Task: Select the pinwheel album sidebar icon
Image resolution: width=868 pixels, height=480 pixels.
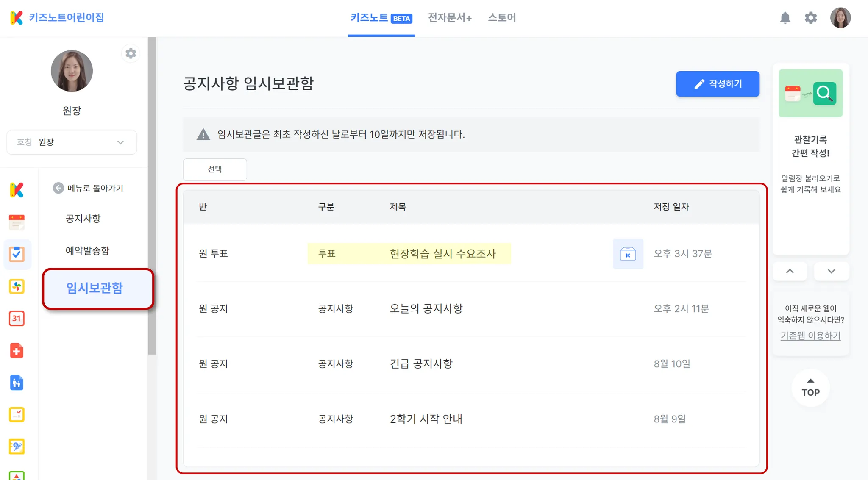Action: coord(17,286)
